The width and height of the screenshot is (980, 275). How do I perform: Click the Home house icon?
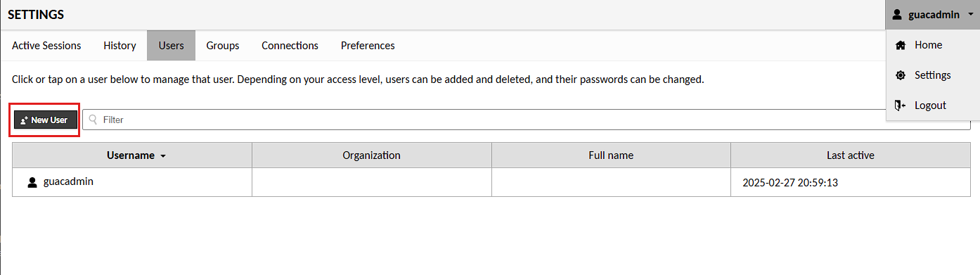tap(900, 45)
